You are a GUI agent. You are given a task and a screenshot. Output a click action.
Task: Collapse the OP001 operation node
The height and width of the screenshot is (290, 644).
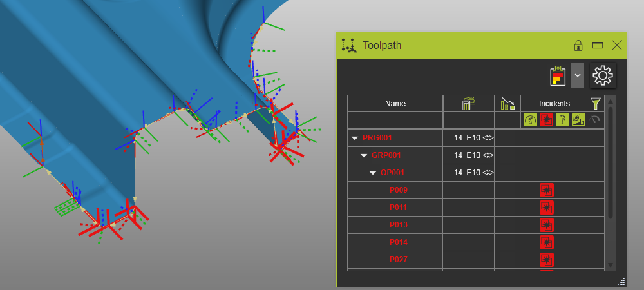click(373, 173)
